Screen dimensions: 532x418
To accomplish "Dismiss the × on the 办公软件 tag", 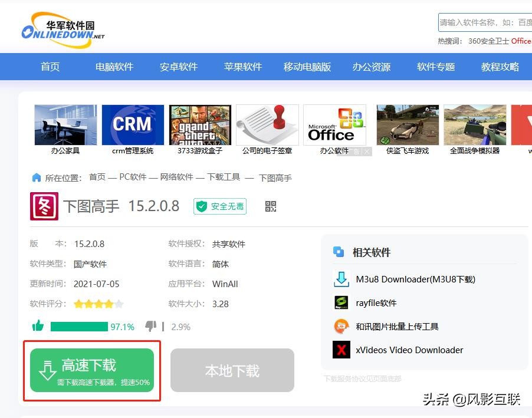I will 366,152.
